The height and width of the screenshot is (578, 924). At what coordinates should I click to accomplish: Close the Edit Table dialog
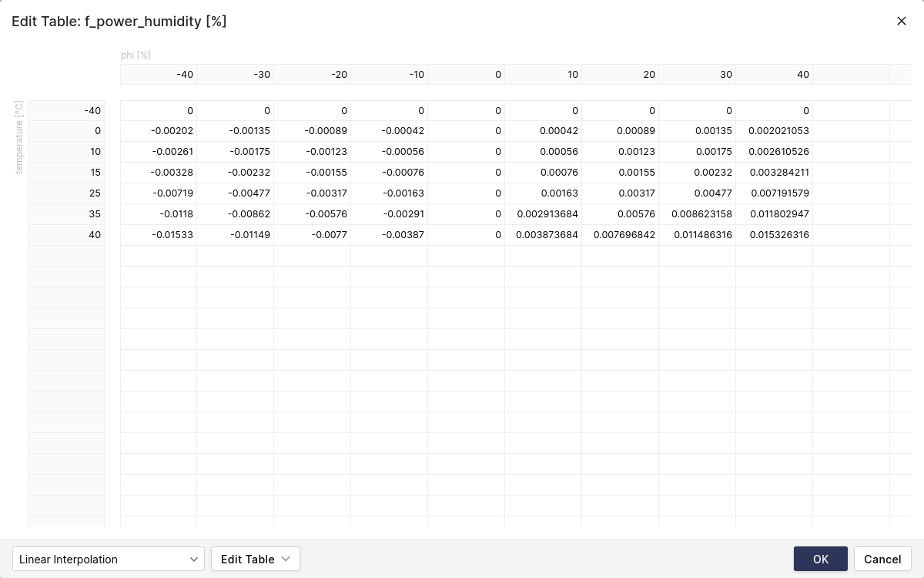pos(901,21)
